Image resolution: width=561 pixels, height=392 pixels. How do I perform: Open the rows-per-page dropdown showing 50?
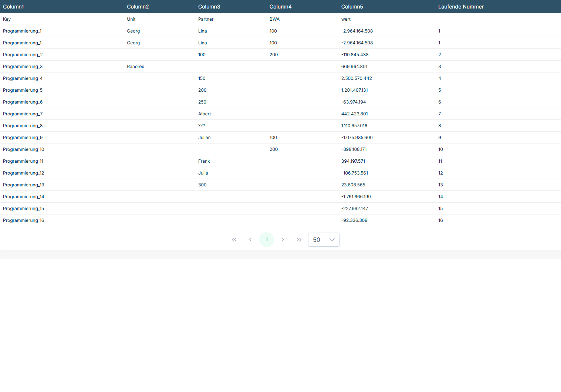(x=324, y=240)
